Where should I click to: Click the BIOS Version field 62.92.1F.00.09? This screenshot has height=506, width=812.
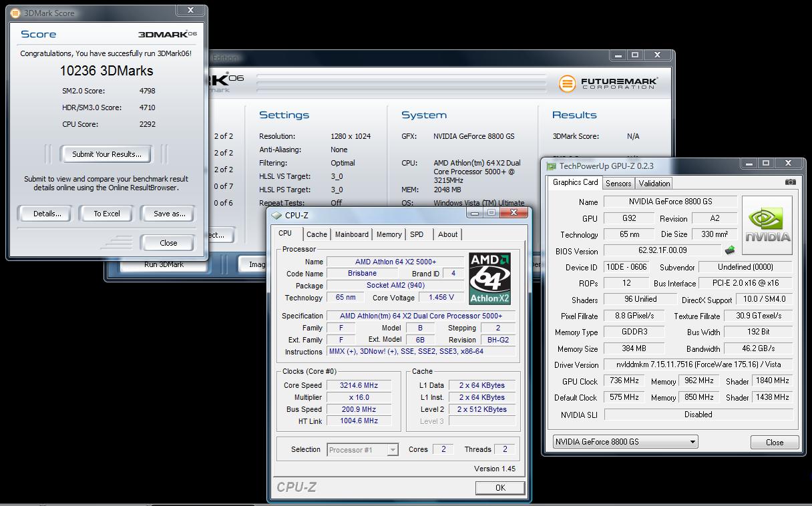pos(662,250)
